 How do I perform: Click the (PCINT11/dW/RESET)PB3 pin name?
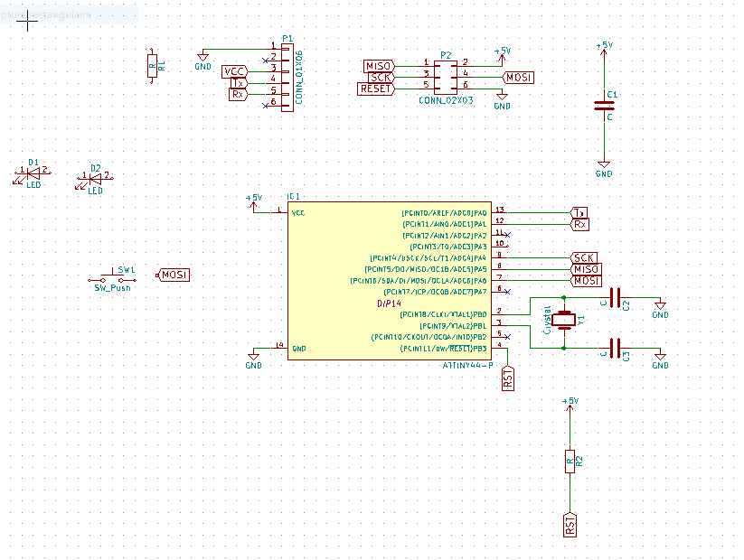coord(443,349)
